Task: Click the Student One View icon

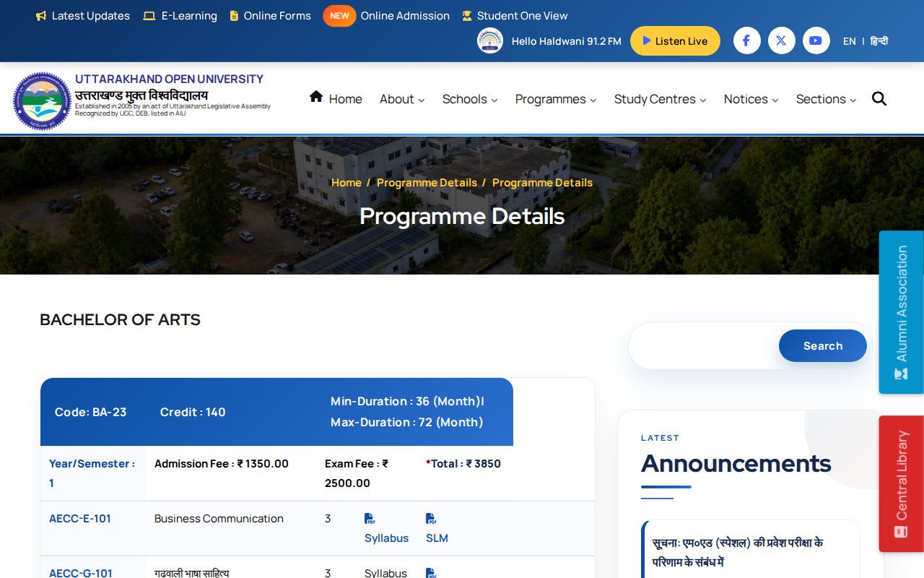Action: [467, 16]
